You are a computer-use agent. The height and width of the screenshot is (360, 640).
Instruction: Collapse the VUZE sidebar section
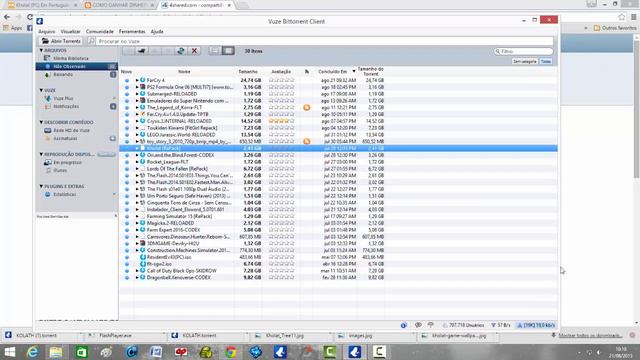[x=41, y=90]
